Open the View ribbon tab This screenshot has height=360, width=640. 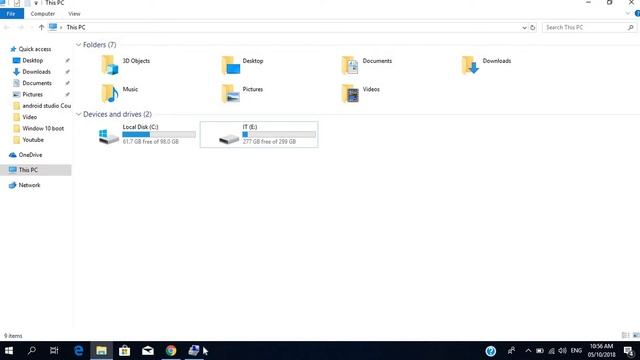click(x=74, y=14)
